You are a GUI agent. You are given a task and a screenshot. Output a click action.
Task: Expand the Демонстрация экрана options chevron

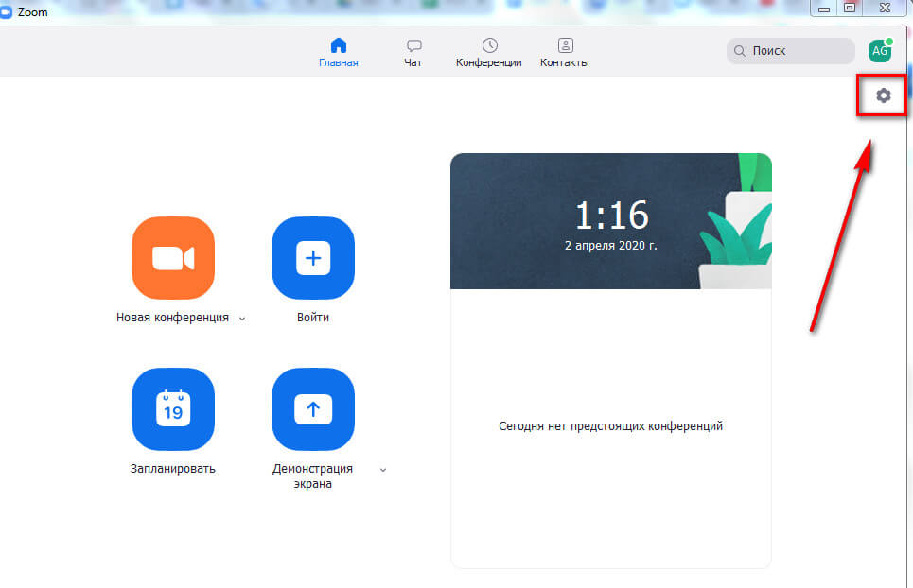(383, 470)
